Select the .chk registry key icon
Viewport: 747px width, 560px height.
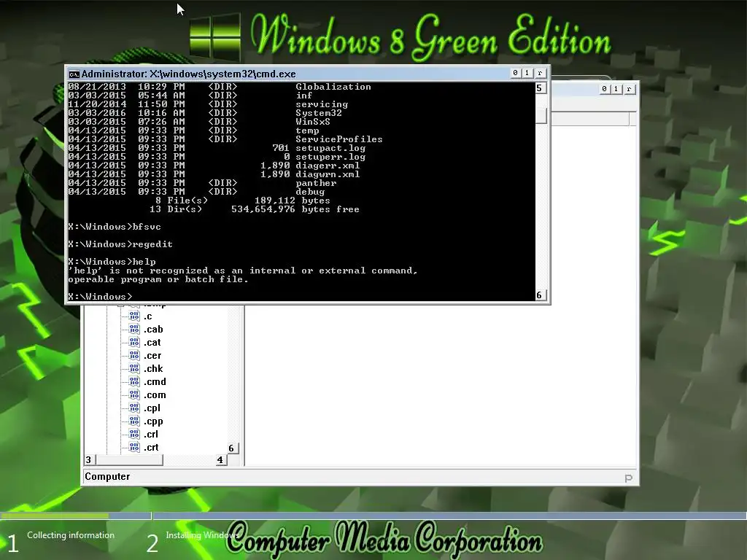point(134,368)
